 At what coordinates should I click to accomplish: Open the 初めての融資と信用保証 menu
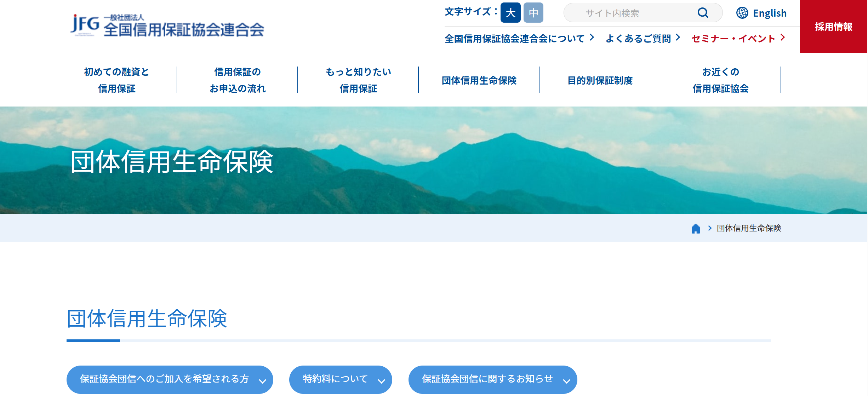coord(116,80)
